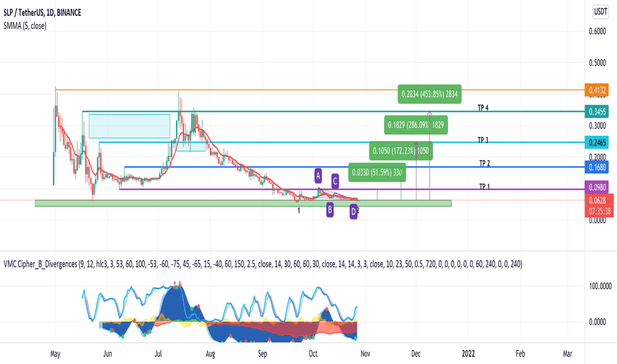
Task: Click the 0.3455 TP 4 price label
Action: tap(596, 112)
